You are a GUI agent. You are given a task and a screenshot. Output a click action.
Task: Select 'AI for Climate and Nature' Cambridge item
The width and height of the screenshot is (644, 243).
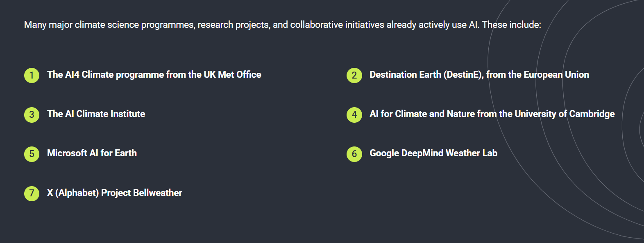492,114
